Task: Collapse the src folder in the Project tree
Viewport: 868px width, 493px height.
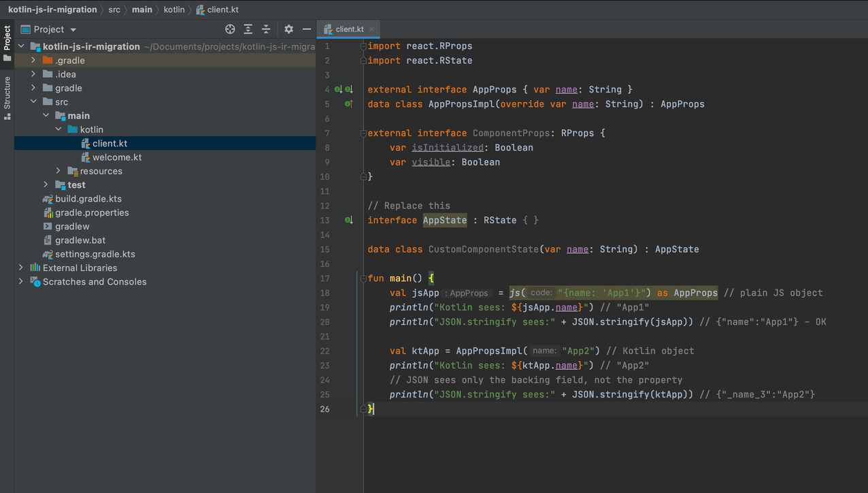Action: [x=33, y=101]
